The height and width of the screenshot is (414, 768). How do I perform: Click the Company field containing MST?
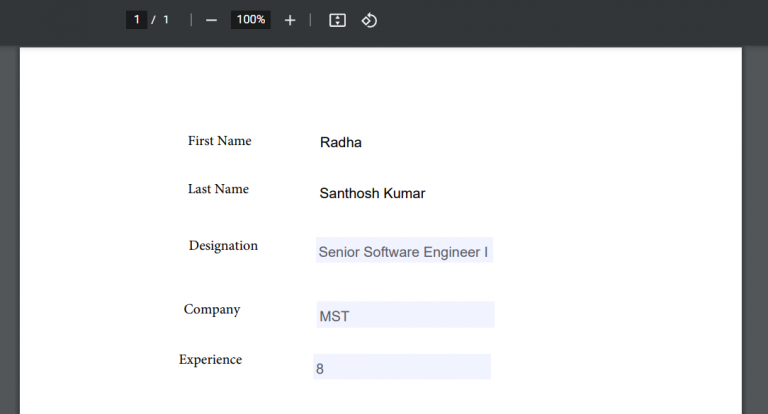pyautogui.click(x=405, y=315)
